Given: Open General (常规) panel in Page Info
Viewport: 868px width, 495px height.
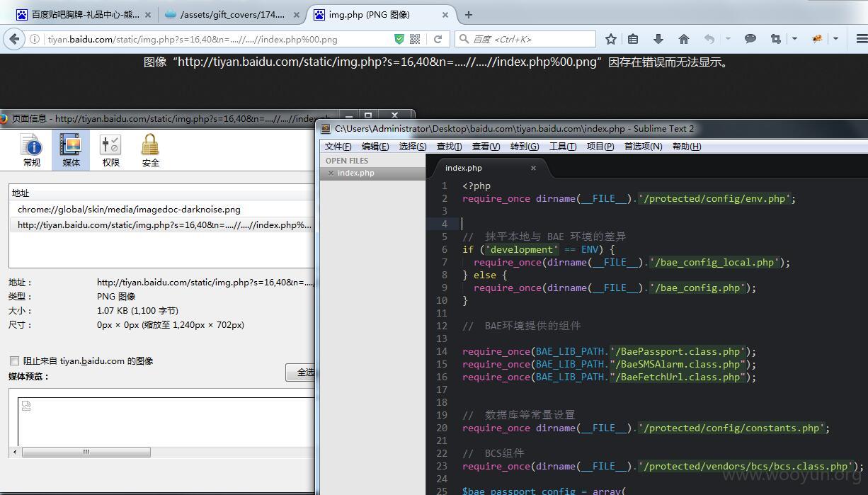Looking at the screenshot, I should coord(32,150).
